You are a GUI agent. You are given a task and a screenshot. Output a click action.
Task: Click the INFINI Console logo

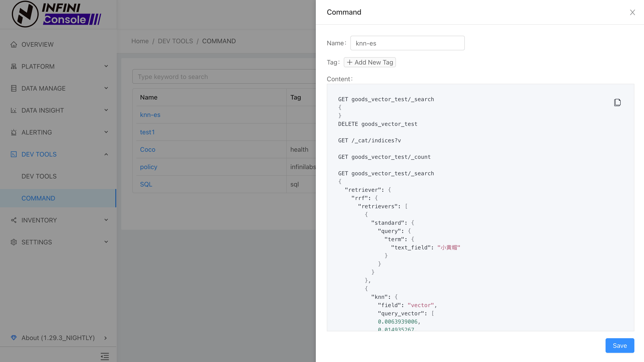point(57,14)
